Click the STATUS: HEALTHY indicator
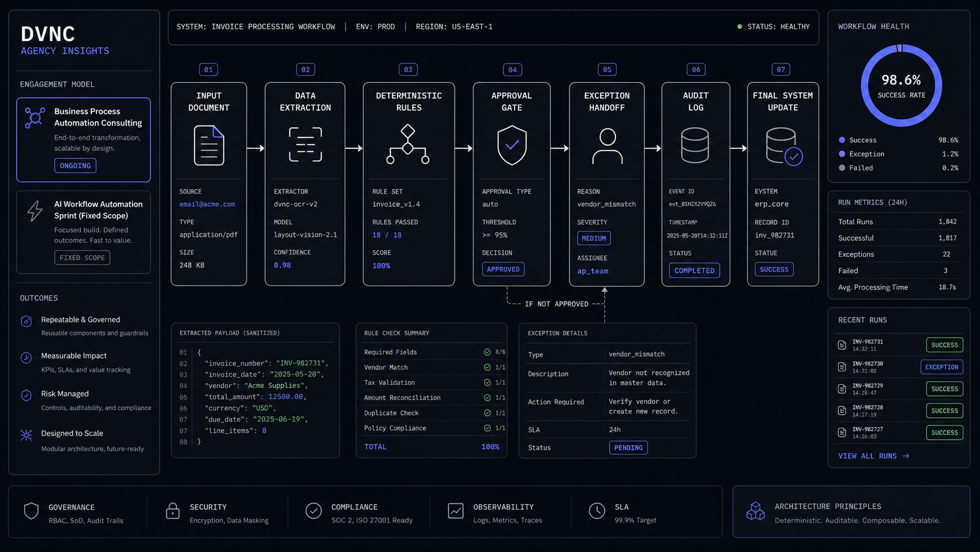This screenshot has width=980, height=552. coord(773,27)
